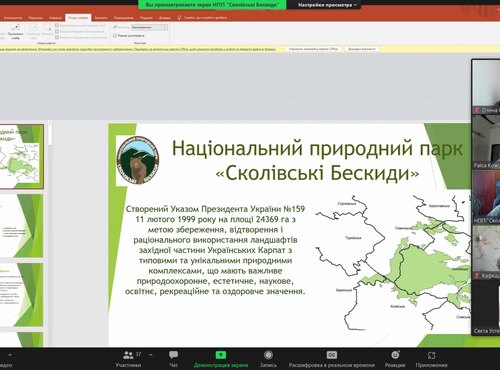This screenshot has height=370, width=500.
Task: Switch to the Довідка ribbon tab
Action: [164, 18]
